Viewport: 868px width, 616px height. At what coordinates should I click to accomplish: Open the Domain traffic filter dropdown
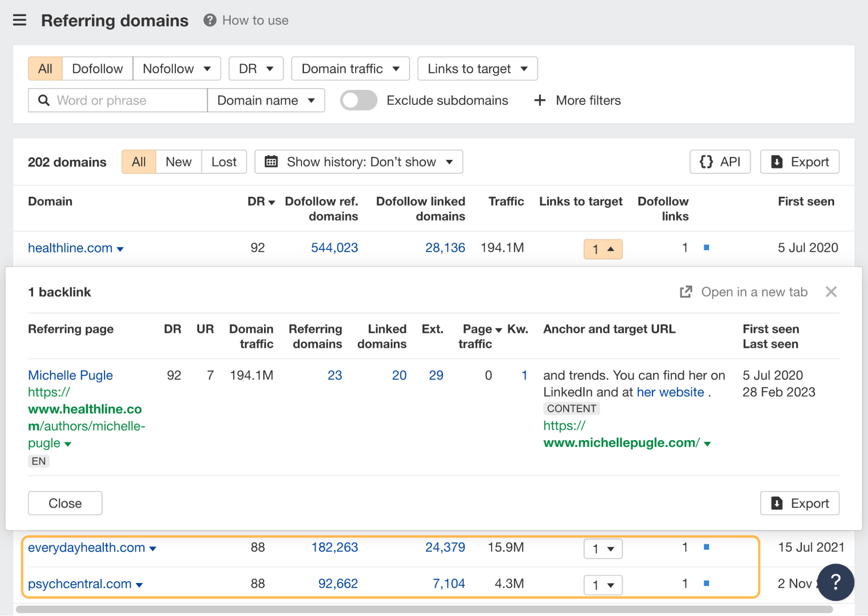[350, 68]
